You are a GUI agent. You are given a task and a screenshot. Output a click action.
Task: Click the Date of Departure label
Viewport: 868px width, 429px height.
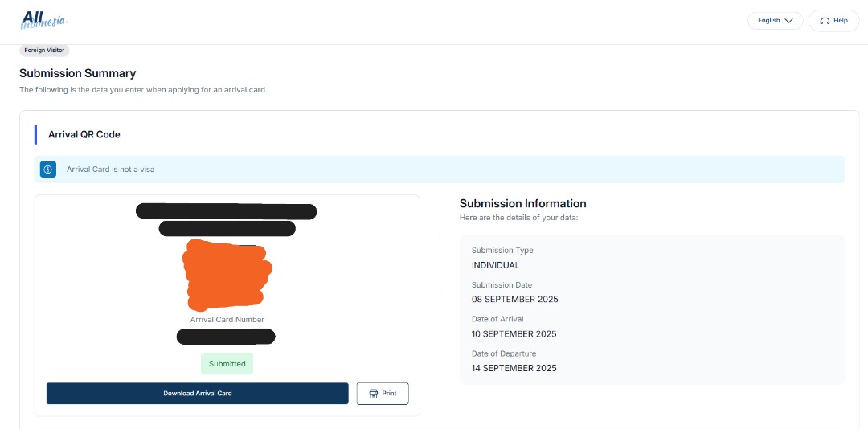(x=504, y=353)
